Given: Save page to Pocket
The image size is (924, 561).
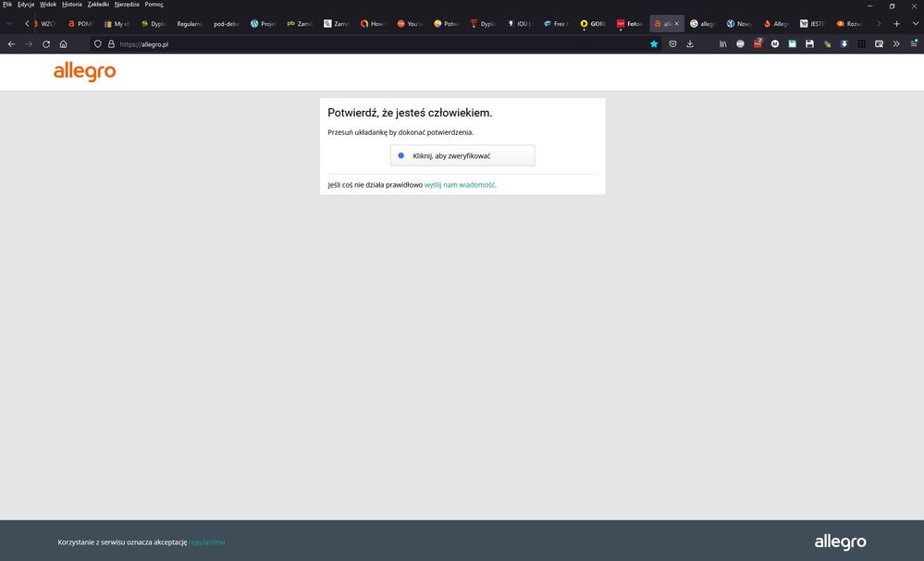Looking at the screenshot, I should point(672,44).
